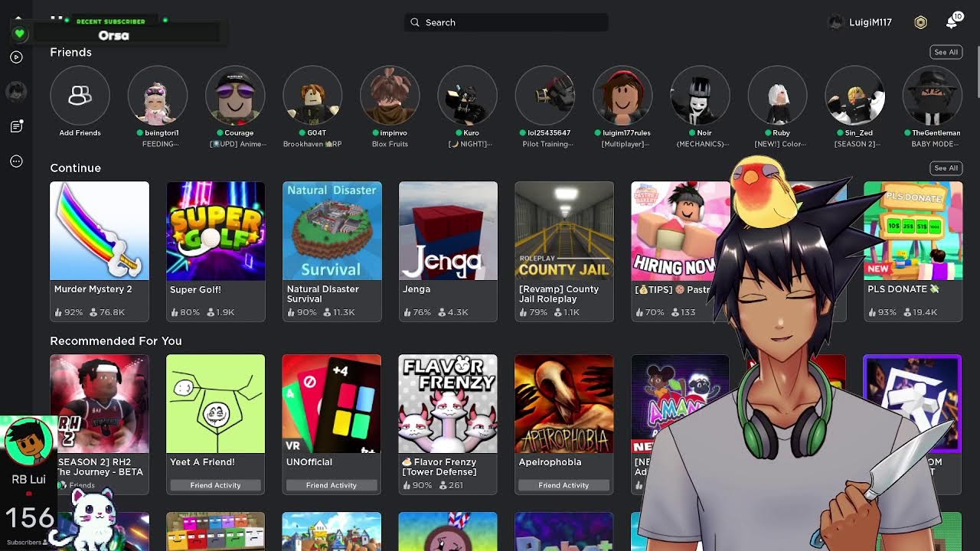This screenshot has height=551, width=980.
Task: Click the Recommended For You heading
Action: (116, 341)
